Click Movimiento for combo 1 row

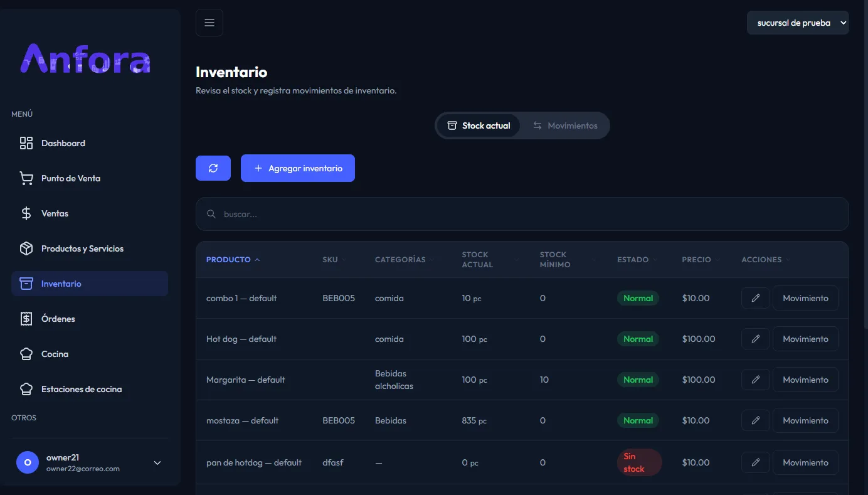[x=805, y=298]
